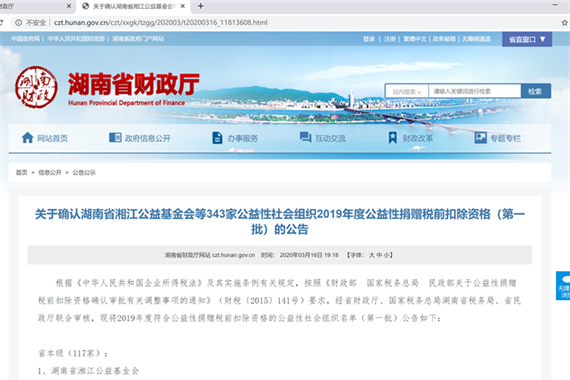Viewport: 570px width, 380px height.
Task: Click the Hunan finance red seal logo
Action: (x=36, y=87)
